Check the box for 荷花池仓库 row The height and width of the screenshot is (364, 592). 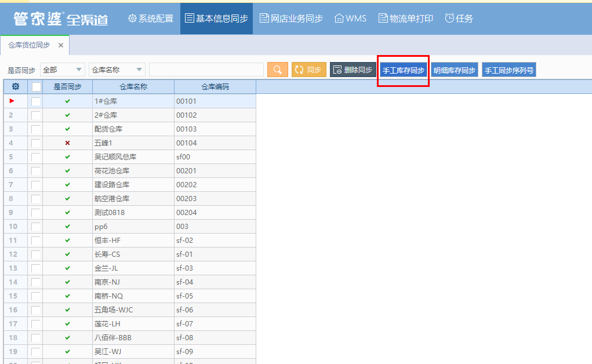point(36,170)
